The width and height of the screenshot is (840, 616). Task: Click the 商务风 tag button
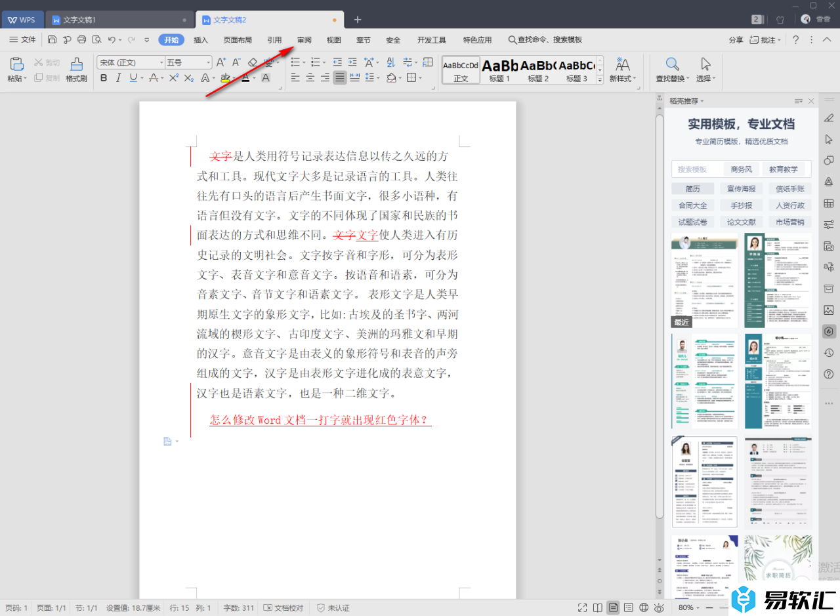click(742, 169)
